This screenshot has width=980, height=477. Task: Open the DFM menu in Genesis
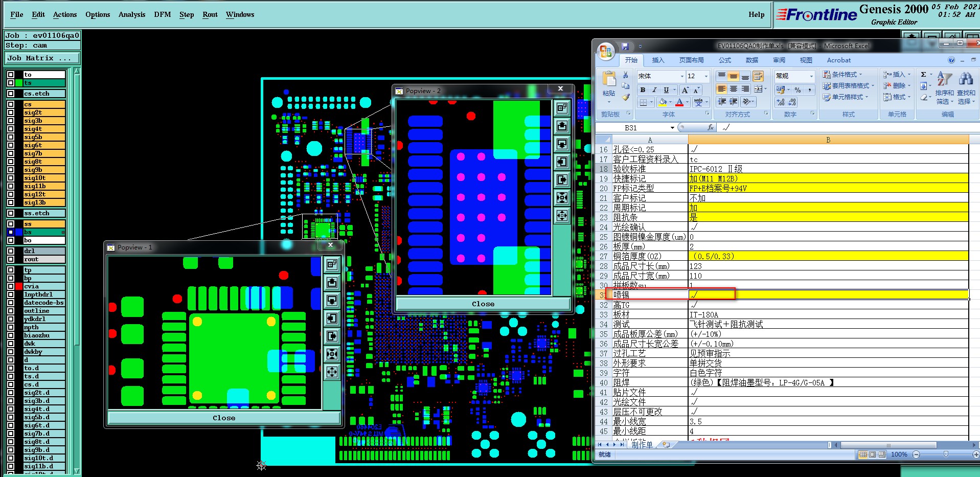coord(163,14)
